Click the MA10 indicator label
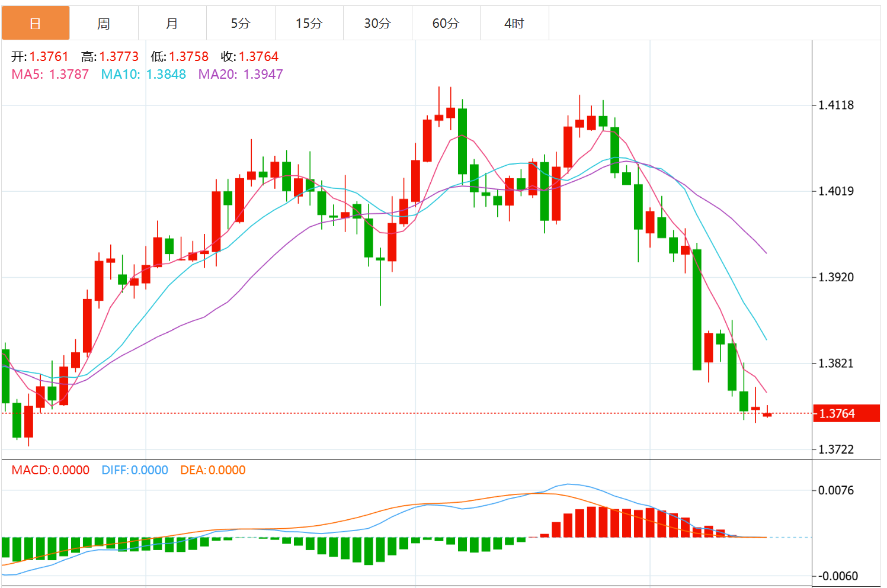The width and height of the screenshot is (887, 588). pos(143,75)
